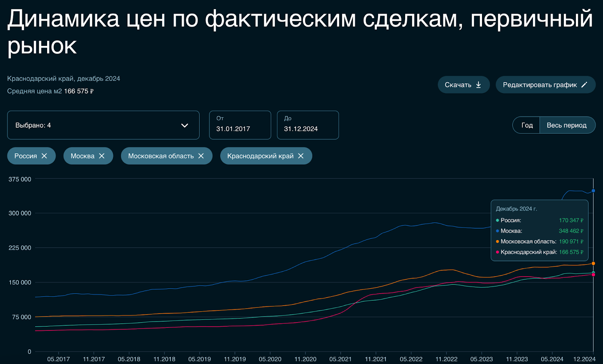
Task: Click the tooltip value 190 971 ₽
Action: click(571, 242)
